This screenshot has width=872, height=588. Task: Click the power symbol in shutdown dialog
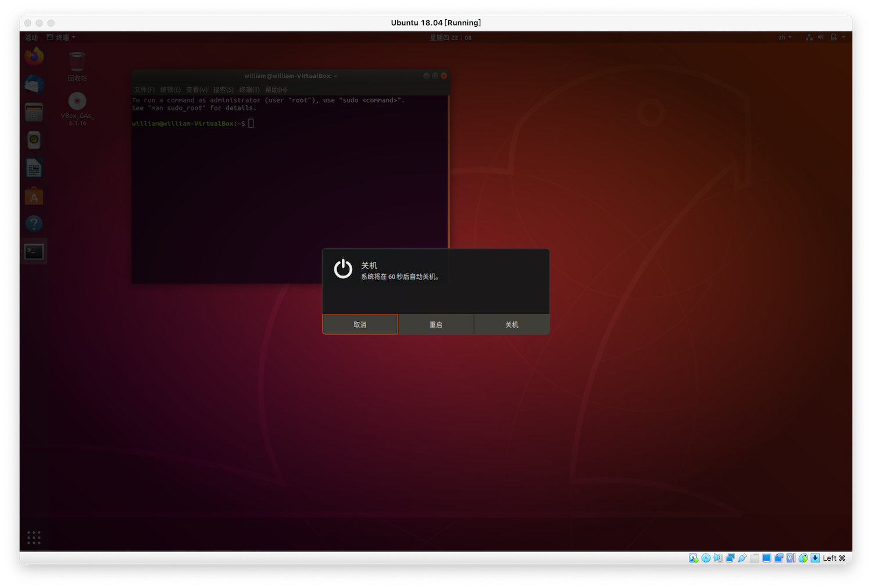[343, 269]
